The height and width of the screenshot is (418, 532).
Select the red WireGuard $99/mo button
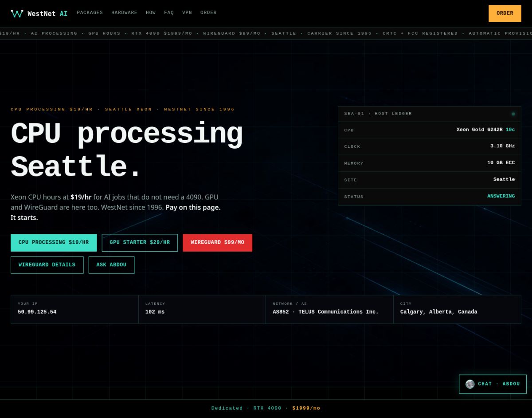click(217, 243)
